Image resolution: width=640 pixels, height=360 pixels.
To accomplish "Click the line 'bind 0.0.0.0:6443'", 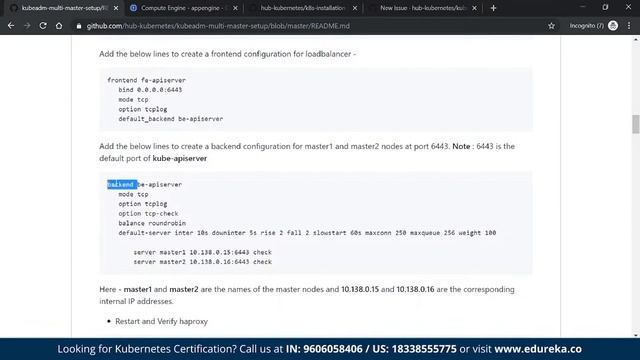I will [x=150, y=90].
